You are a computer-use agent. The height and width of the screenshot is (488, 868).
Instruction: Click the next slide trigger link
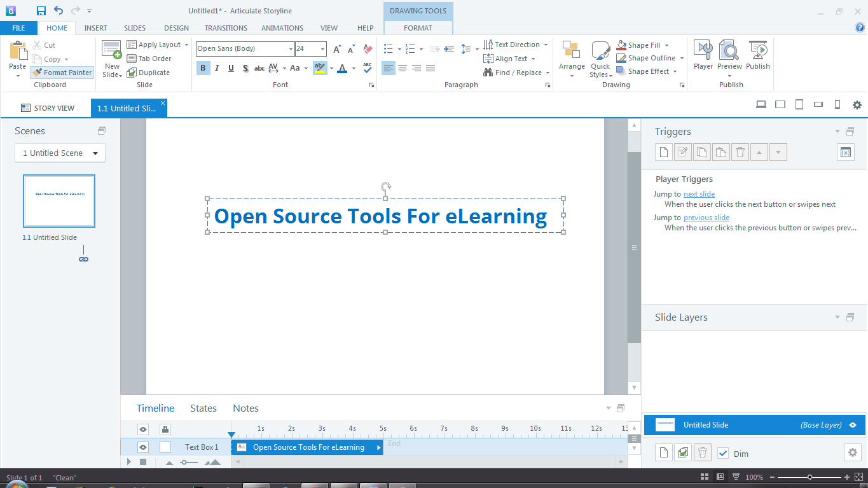click(x=699, y=194)
